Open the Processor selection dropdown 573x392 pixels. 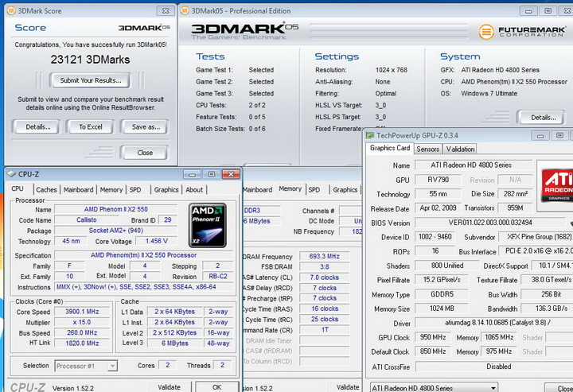click(112, 366)
